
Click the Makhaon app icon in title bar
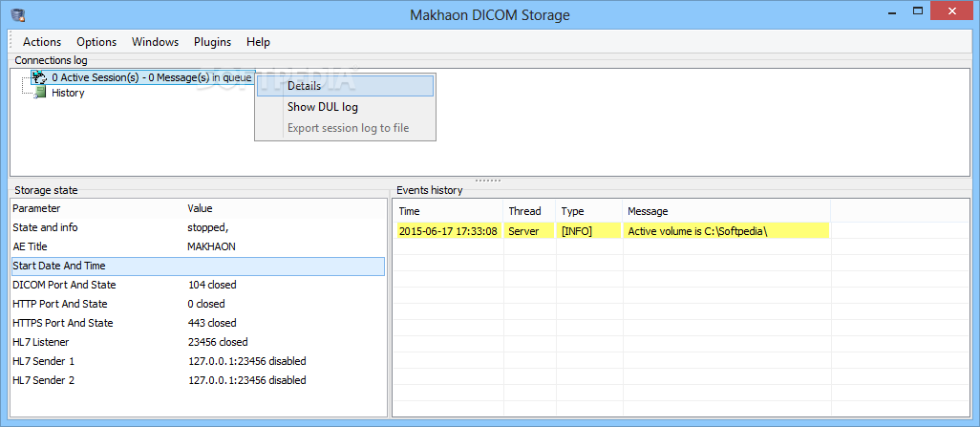17,14
